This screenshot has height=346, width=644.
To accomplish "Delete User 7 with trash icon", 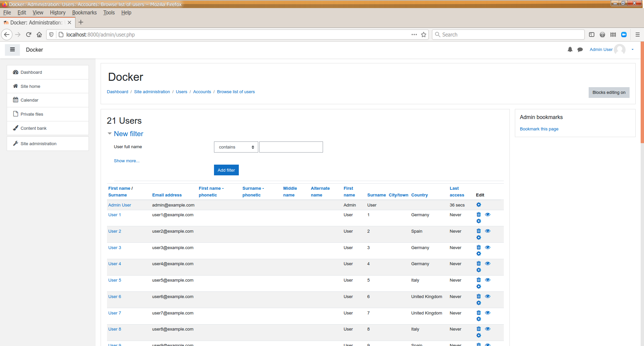I will [479, 313].
